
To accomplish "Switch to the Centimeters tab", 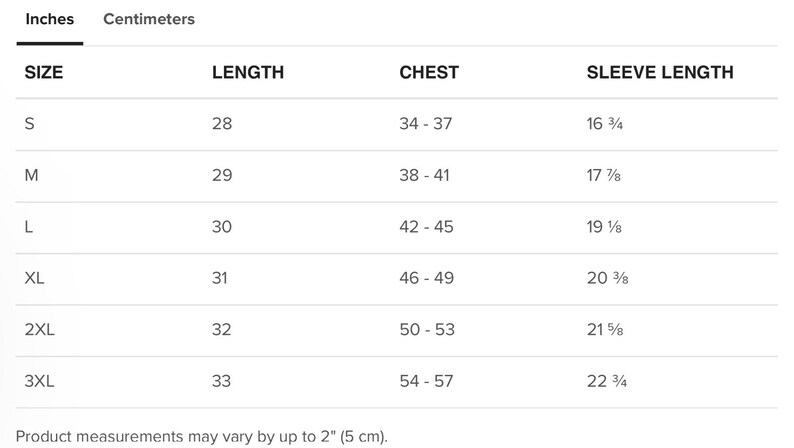I will (149, 19).
